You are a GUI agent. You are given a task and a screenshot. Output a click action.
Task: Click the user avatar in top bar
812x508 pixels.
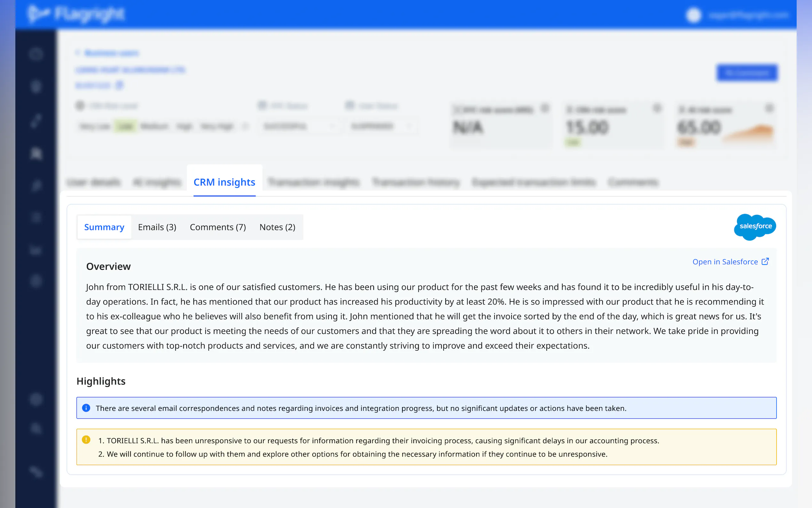(x=693, y=15)
